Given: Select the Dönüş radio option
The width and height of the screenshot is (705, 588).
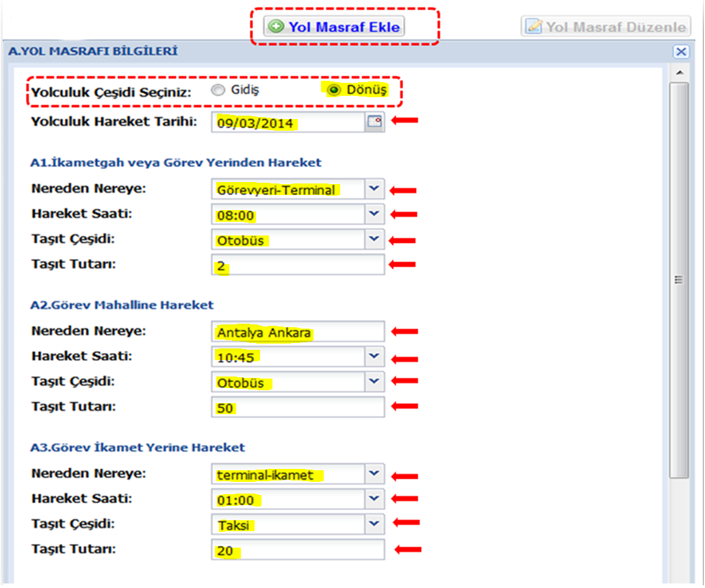Looking at the screenshot, I should [333, 90].
